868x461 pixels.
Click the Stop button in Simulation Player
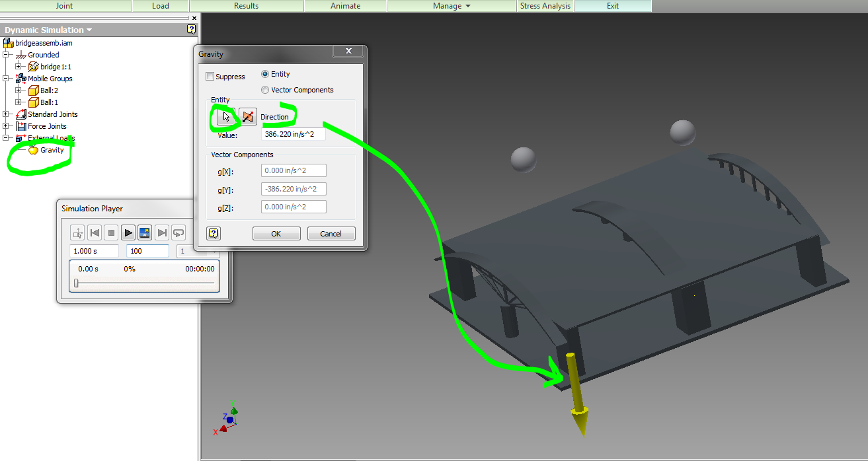(x=111, y=232)
